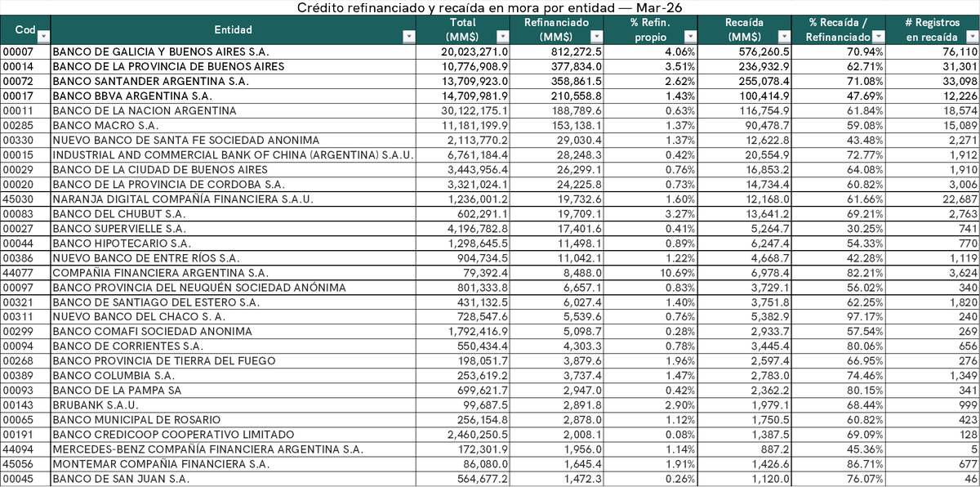This screenshot has width=980, height=487.
Task: Open the % Recaída / Refinanciado filter dropdown
Action: coord(878,38)
